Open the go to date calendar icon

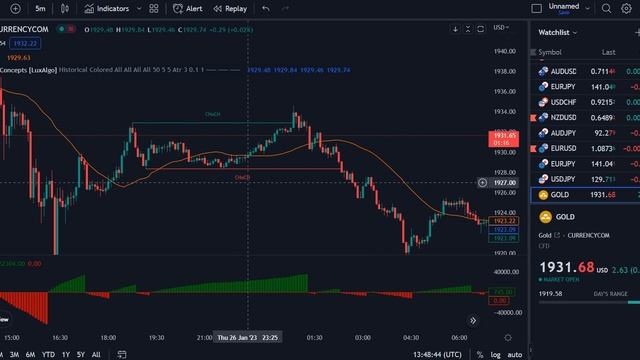click(x=122, y=354)
